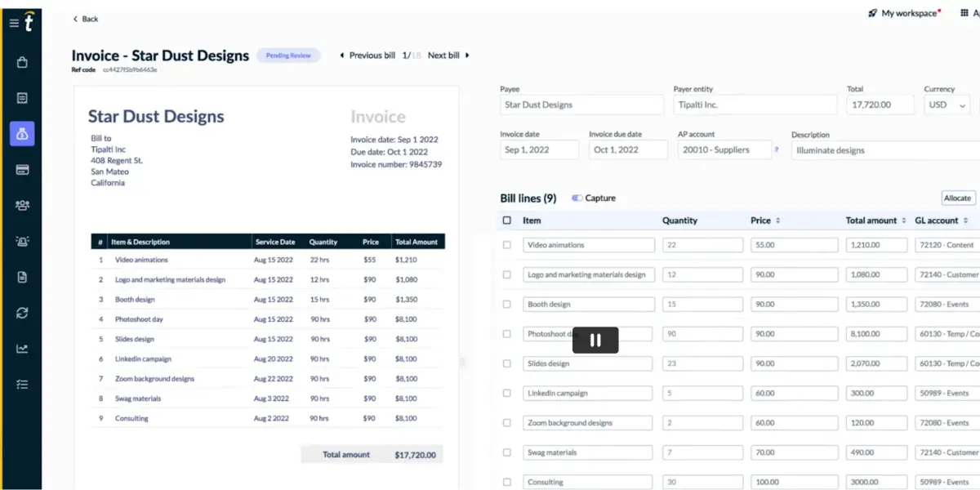Check the Photoshoot day line checkbox
980x490 pixels.
pyautogui.click(x=507, y=334)
